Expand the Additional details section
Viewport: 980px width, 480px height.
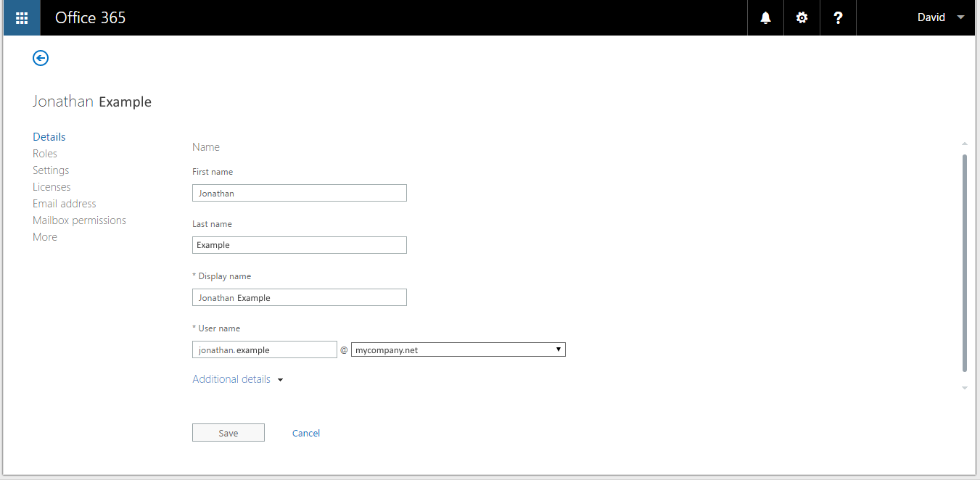click(237, 379)
